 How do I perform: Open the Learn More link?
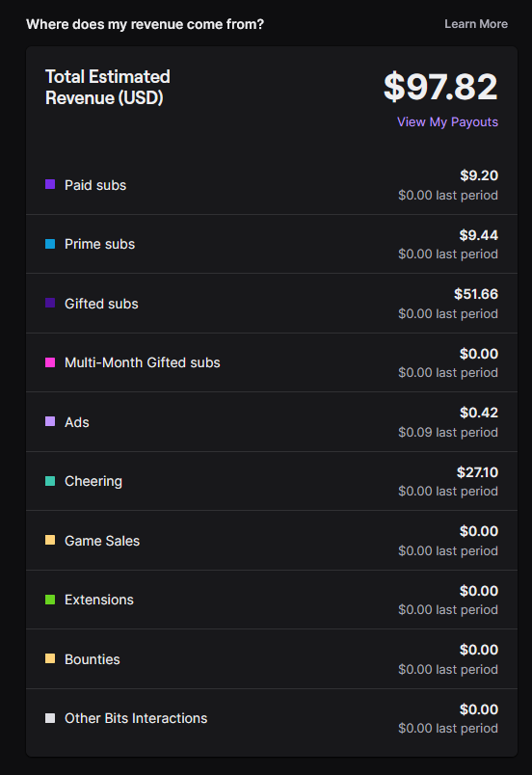(476, 24)
